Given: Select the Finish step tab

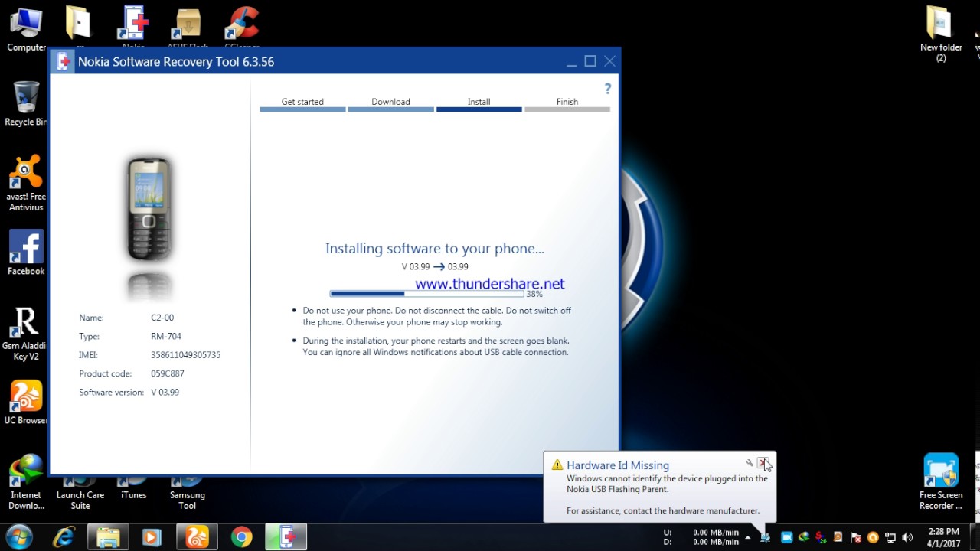Looking at the screenshot, I should pos(567,104).
